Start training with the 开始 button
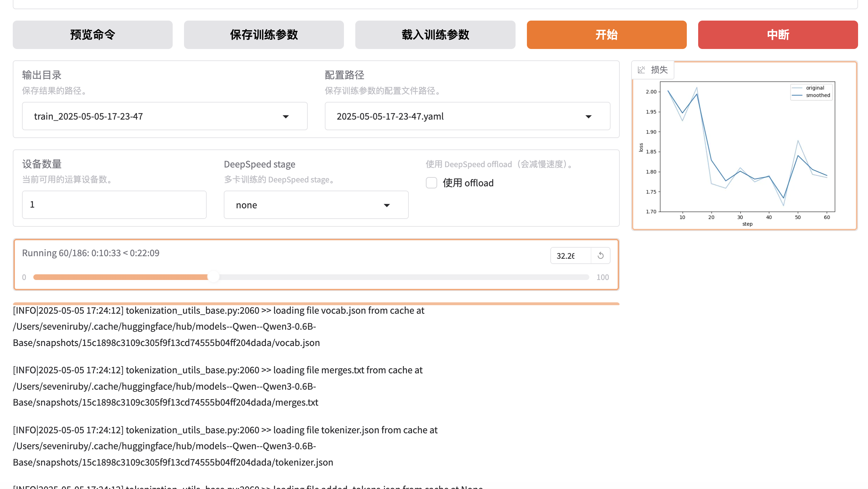868x489 pixels. point(606,35)
